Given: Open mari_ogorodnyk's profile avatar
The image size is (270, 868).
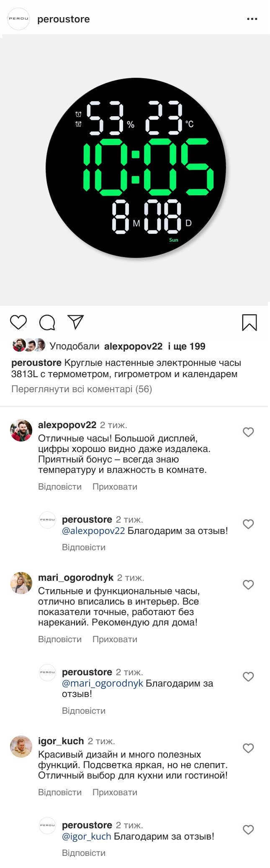Looking at the screenshot, I should point(21,583).
